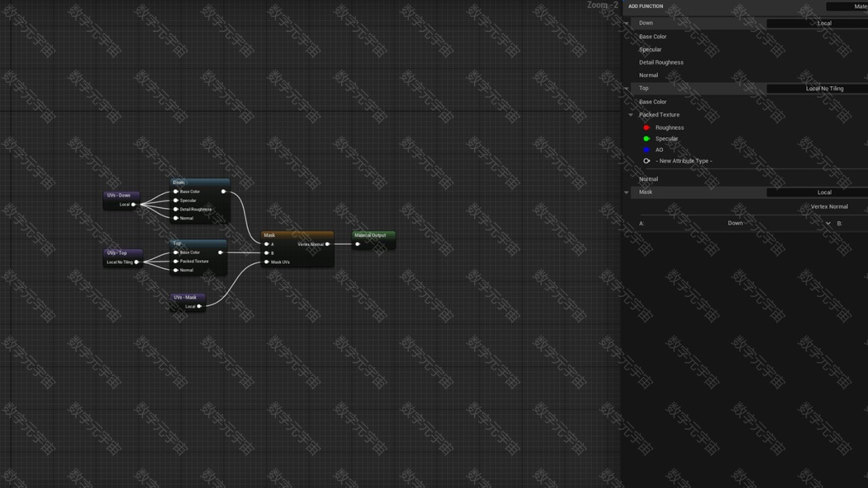Click the Detail Roughness input pin on Down node
This screenshot has height=488, width=868.
[176, 209]
